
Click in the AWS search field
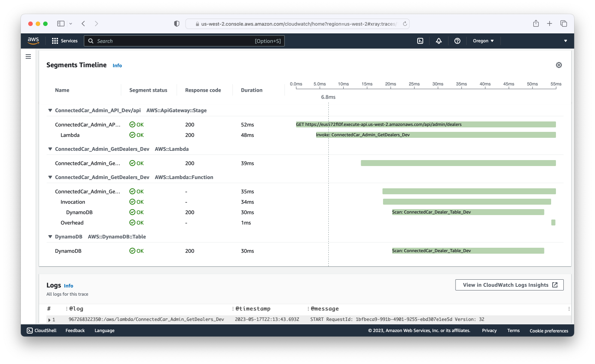point(184,41)
